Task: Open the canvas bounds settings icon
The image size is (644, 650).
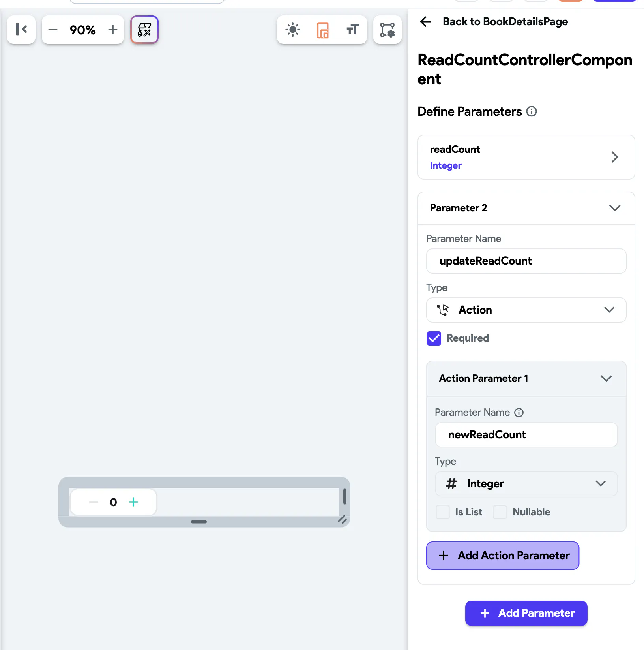Action: (388, 30)
